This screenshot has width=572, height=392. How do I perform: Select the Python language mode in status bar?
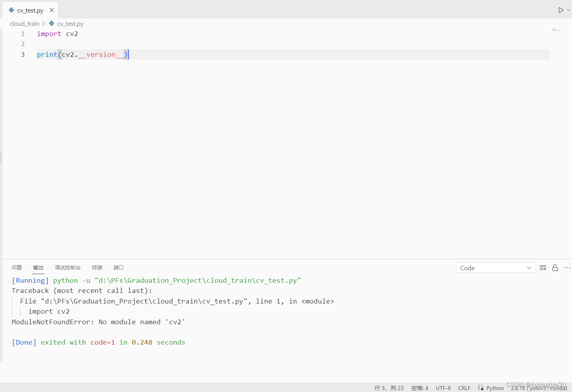click(x=495, y=388)
